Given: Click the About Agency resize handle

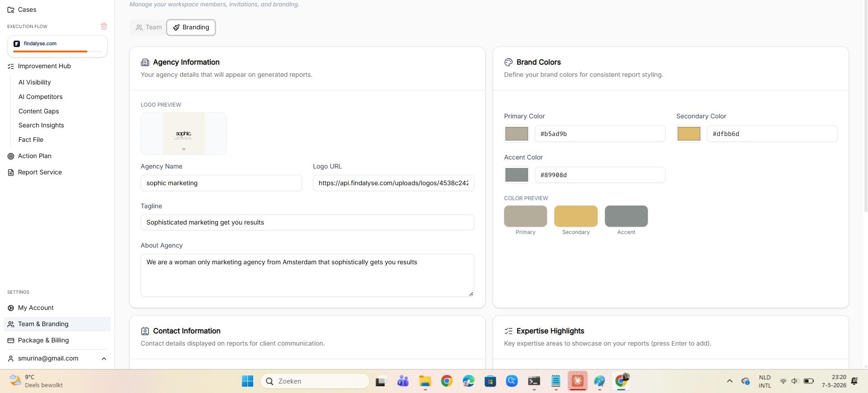Looking at the screenshot, I should pos(471,294).
